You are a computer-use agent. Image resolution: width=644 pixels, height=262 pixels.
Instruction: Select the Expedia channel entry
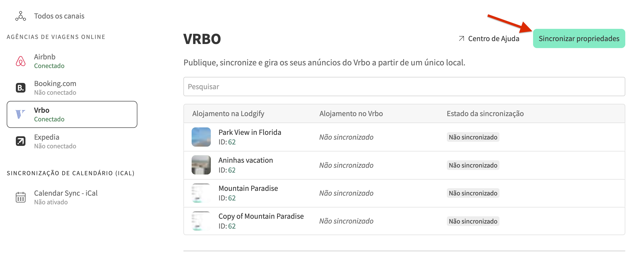point(55,141)
